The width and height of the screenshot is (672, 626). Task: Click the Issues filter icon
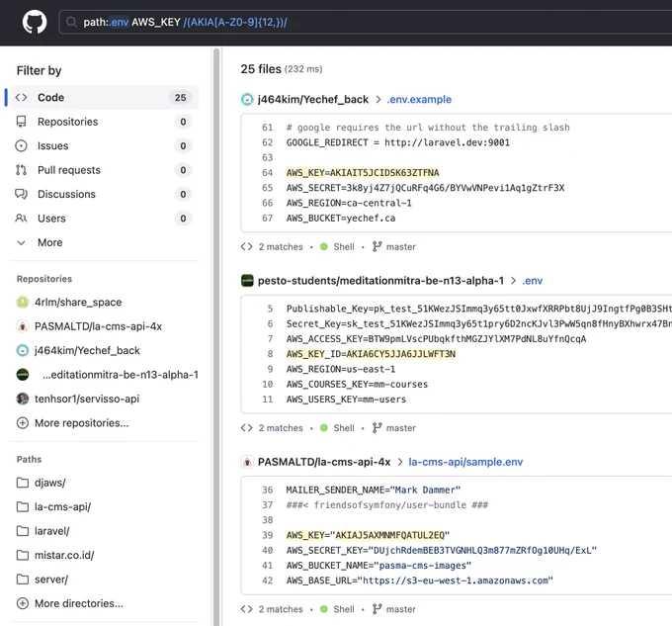(21, 145)
